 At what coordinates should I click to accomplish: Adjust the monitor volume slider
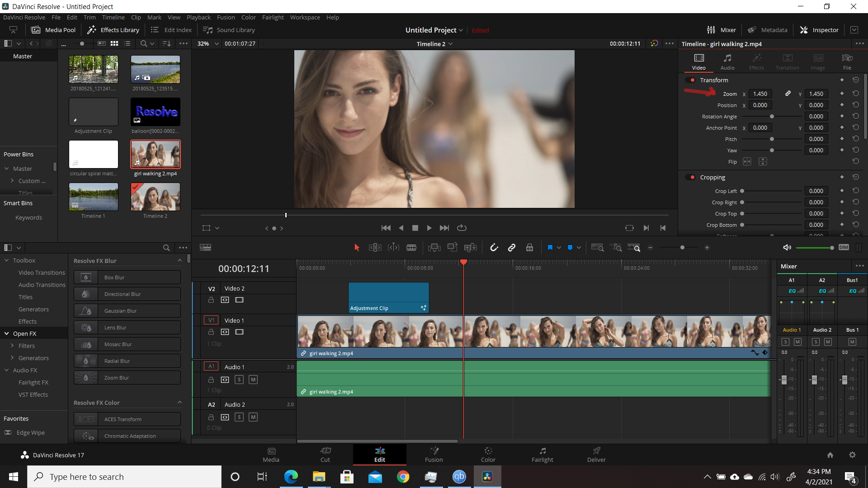814,248
